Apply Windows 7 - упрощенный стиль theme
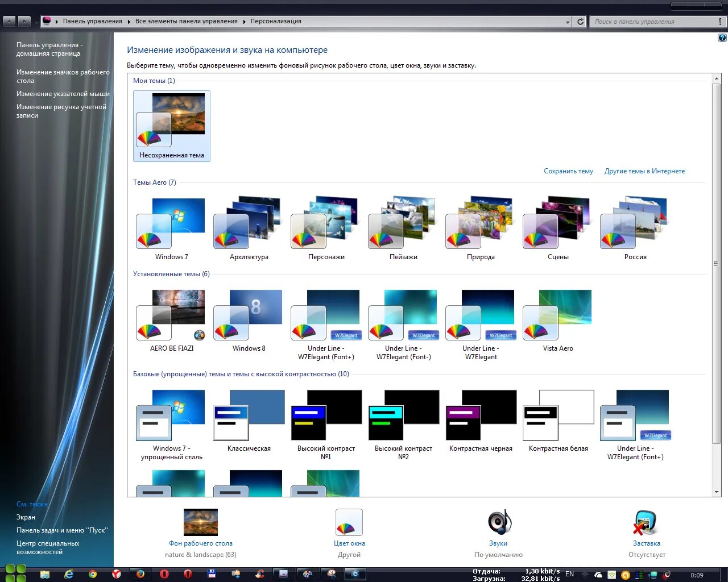This screenshot has width=728, height=582. 172,425
